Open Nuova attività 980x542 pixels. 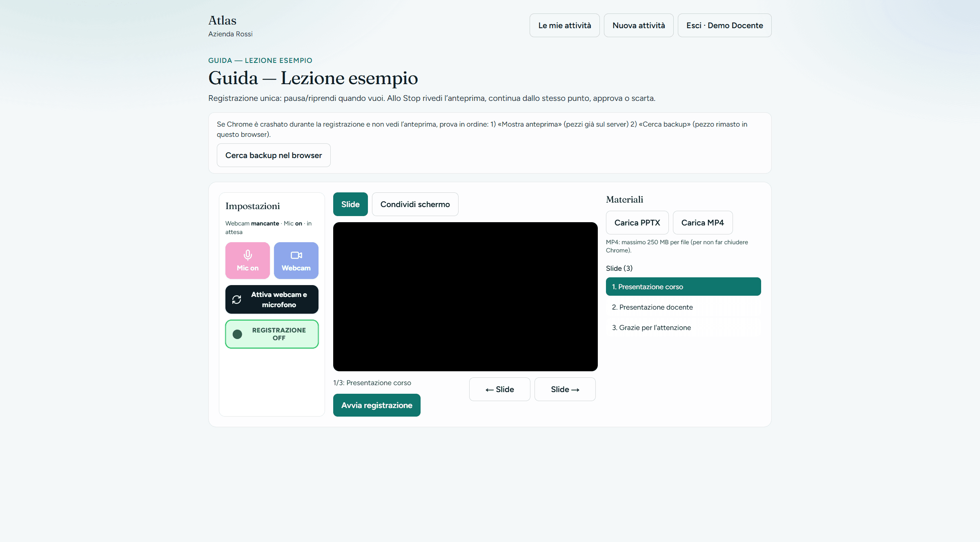point(639,25)
